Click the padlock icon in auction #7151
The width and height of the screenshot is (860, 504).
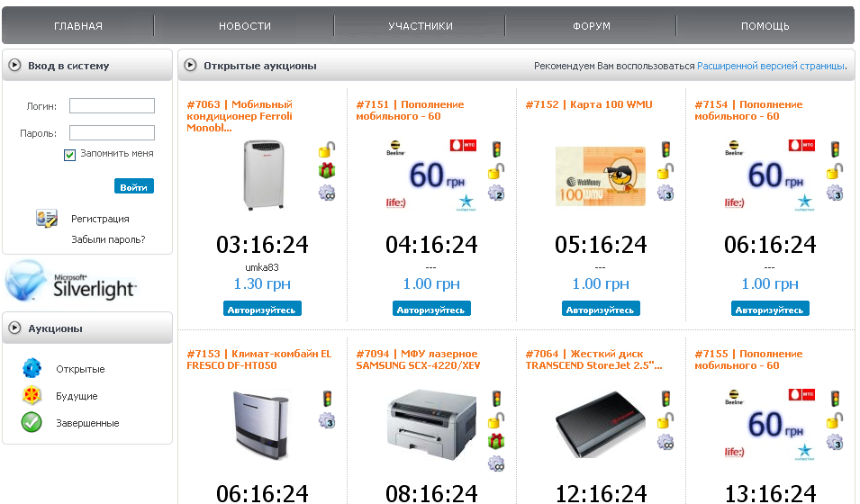(x=496, y=171)
